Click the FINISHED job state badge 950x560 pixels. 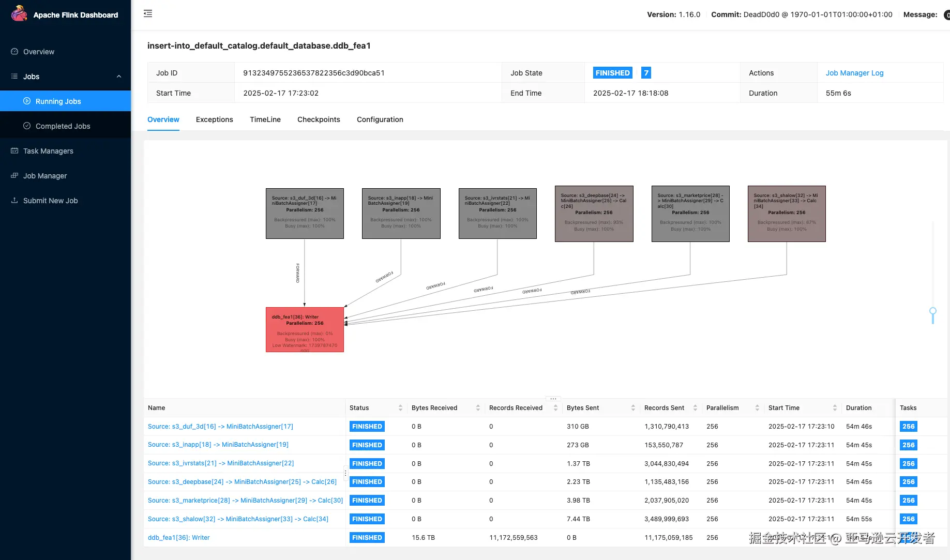[x=613, y=73]
